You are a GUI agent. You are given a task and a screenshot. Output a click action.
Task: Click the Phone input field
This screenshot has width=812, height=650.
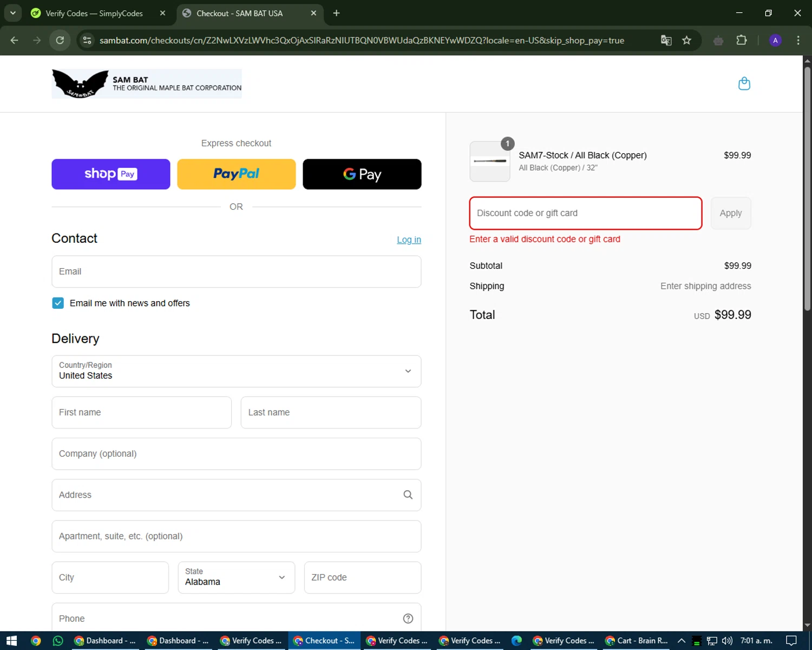click(x=237, y=619)
